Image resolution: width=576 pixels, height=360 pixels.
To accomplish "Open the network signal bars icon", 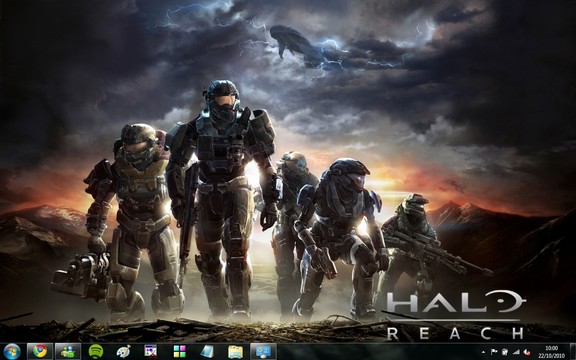I will pyautogui.click(x=516, y=352).
